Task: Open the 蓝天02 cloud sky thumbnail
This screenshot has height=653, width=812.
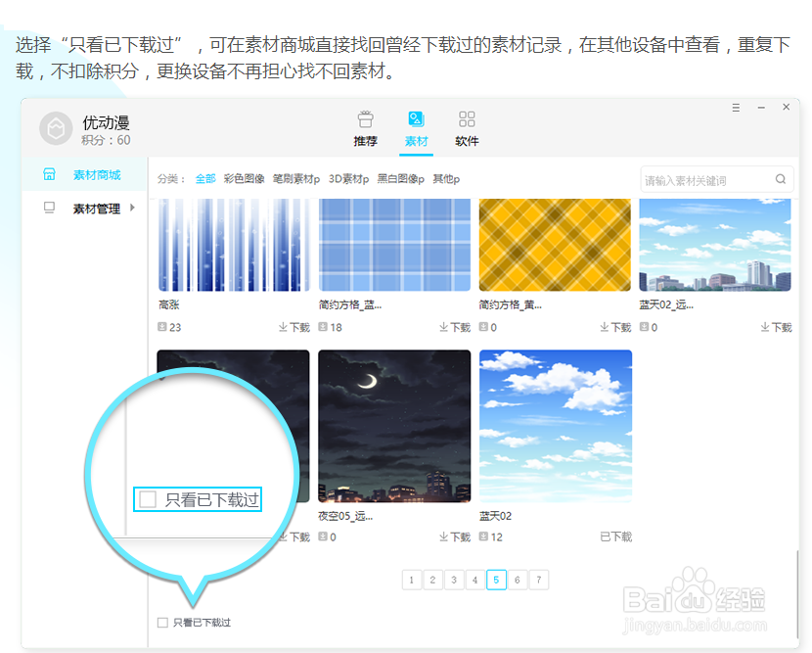Action: pyautogui.click(x=556, y=426)
